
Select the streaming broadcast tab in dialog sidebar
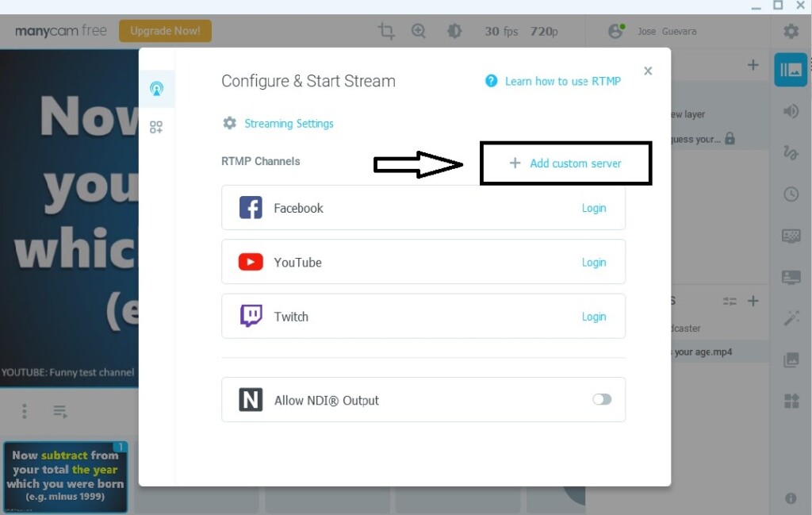coord(156,89)
